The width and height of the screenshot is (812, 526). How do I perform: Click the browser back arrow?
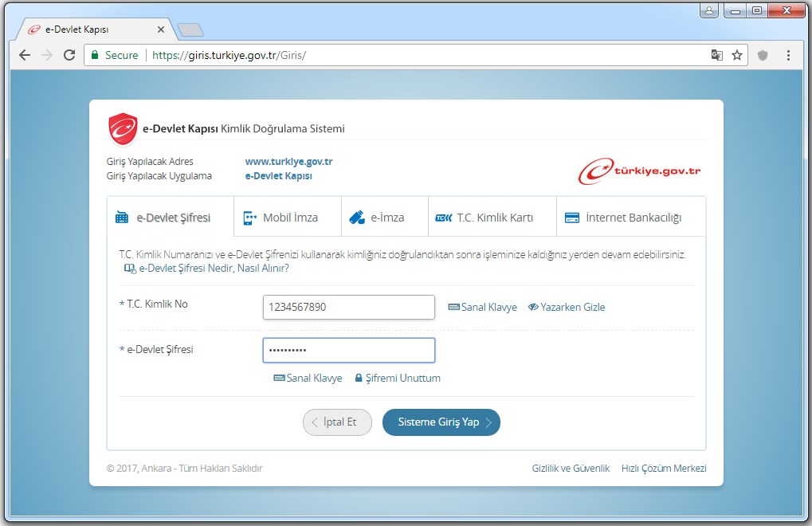pos(25,55)
